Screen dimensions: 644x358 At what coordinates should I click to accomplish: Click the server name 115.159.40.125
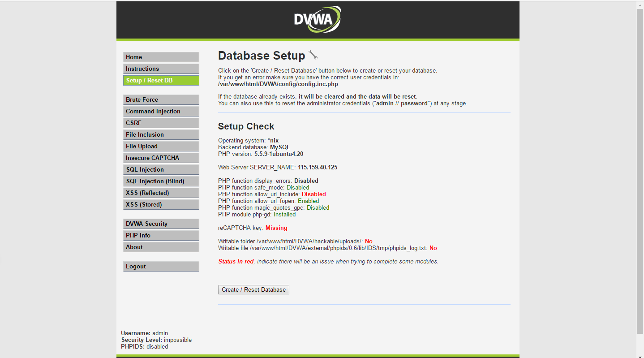click(318, 167)
